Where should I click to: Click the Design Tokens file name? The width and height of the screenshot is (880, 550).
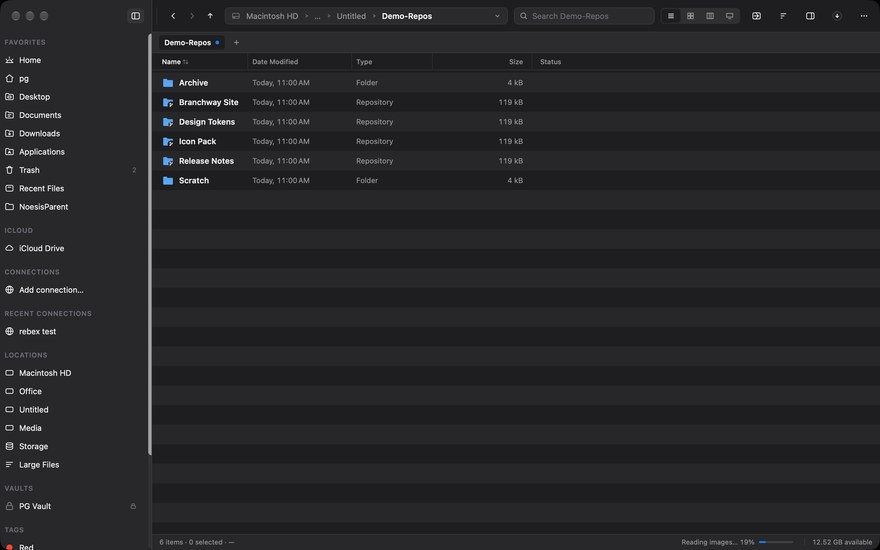pyautogui.click(x=207, y=122)
